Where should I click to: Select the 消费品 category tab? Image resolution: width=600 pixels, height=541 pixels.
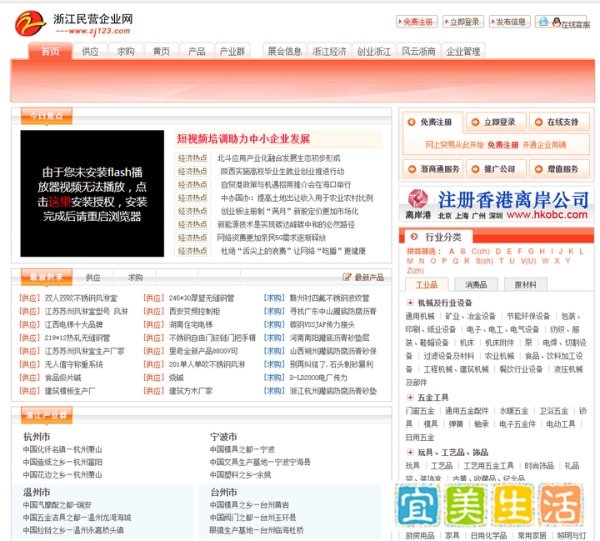(x=476, y=284)
